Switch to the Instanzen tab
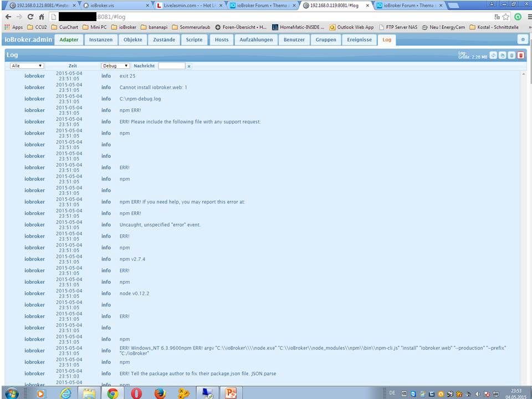This screenshot has height=399, width=532. tap(101, 40)
